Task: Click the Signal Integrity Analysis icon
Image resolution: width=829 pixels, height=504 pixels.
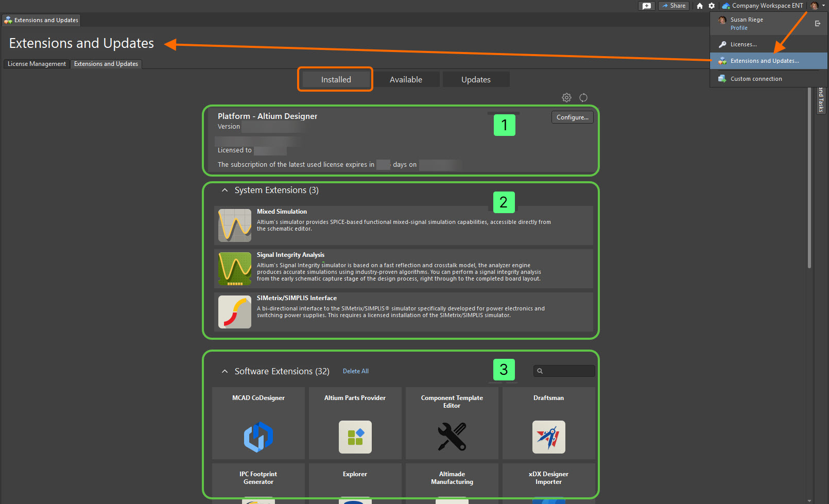Action: tap(235, 269)
